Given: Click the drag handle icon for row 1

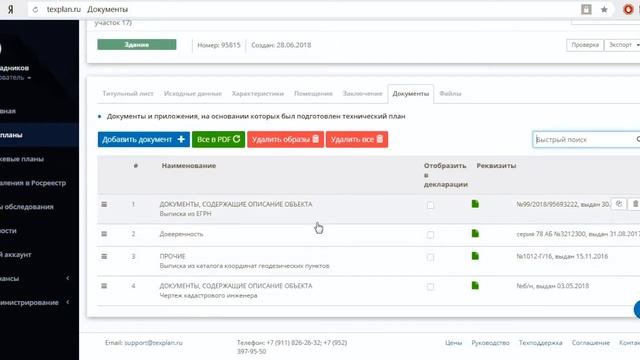Looking at the screenshot, I should click(x=104, y=204).
